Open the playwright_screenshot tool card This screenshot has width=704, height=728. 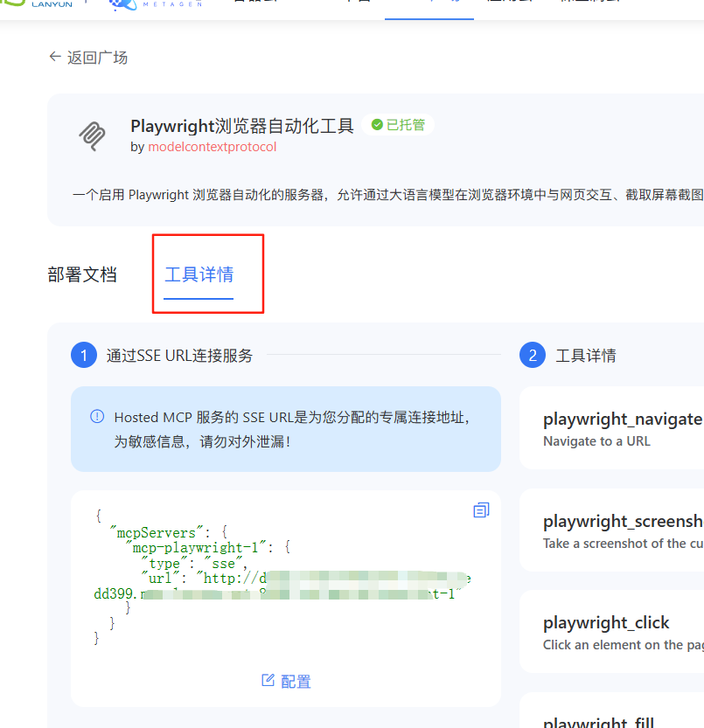[x=611, y=530]
